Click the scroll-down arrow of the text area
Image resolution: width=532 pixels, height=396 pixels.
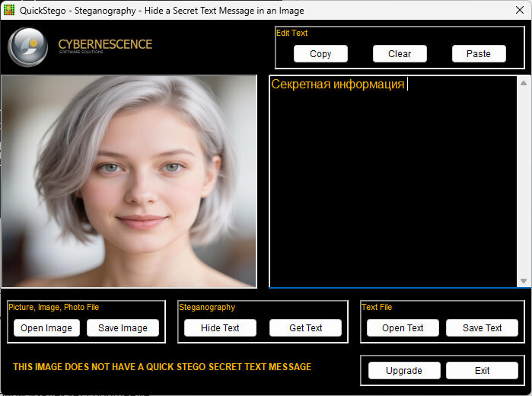pos(524,281)
